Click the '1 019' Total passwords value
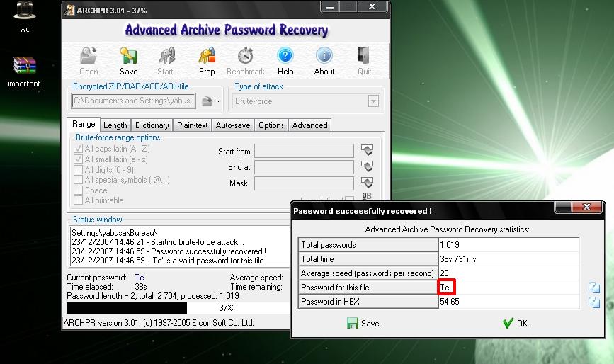614x364 pixels. 450,245
